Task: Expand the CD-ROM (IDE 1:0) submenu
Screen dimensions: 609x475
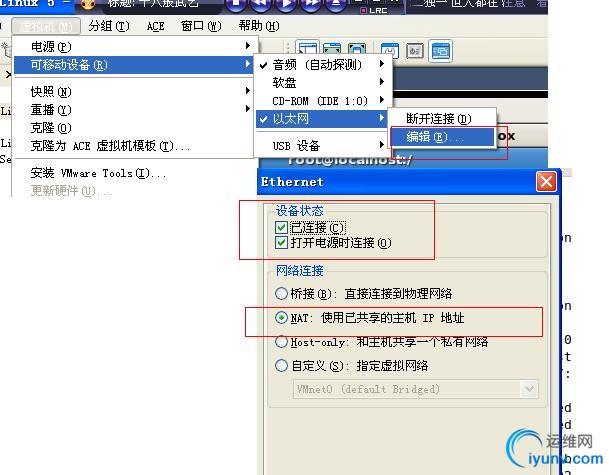Action: [322, 101]
